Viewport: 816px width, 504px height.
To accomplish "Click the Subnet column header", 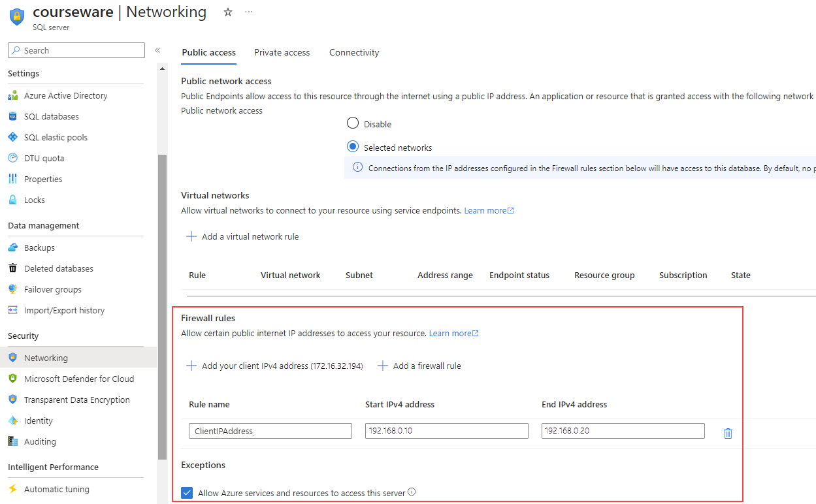I will coord(359,275).
